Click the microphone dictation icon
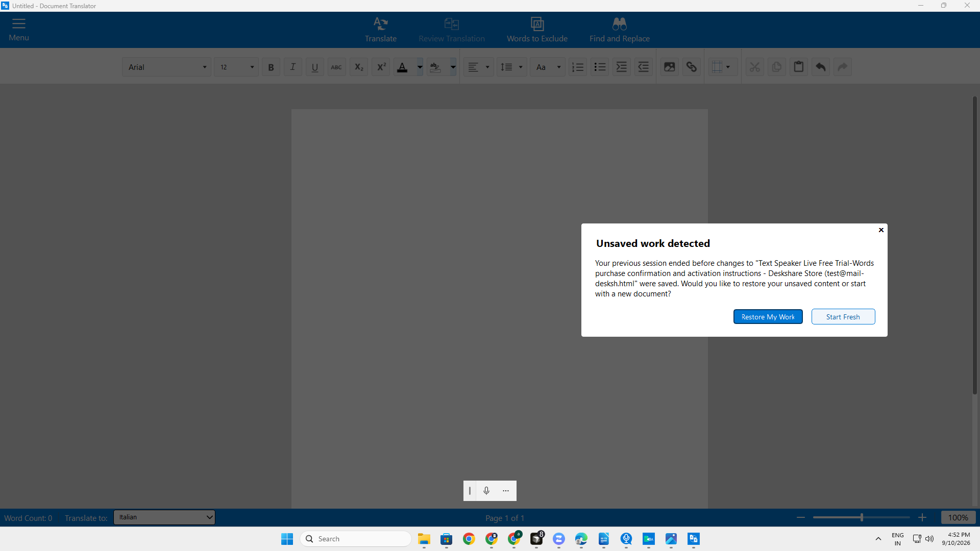 point(486,491)
